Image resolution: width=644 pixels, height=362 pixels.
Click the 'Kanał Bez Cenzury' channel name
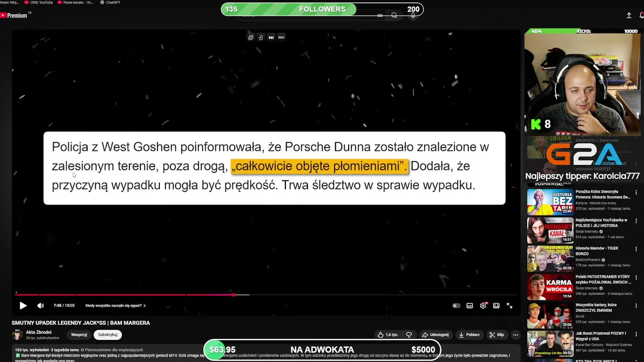603,345
